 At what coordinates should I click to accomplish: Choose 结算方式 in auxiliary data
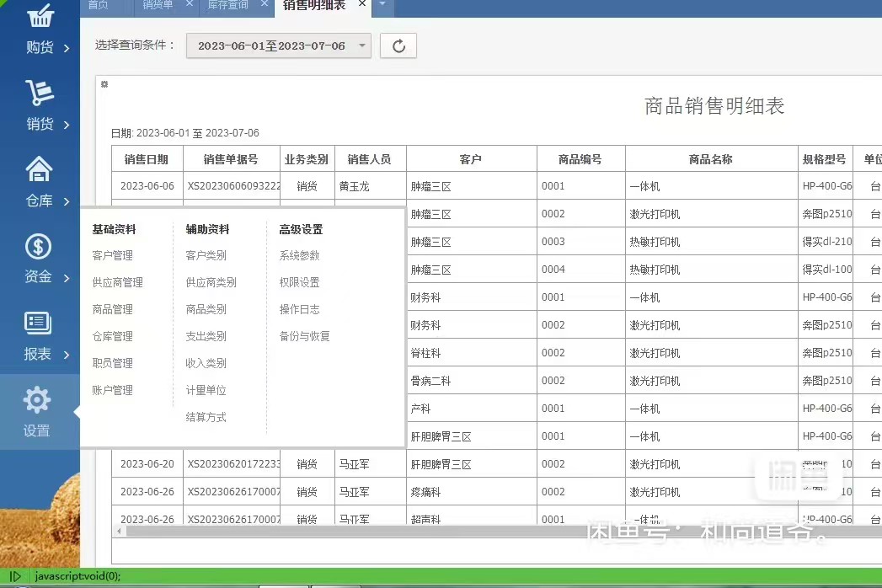pos(206,417)
